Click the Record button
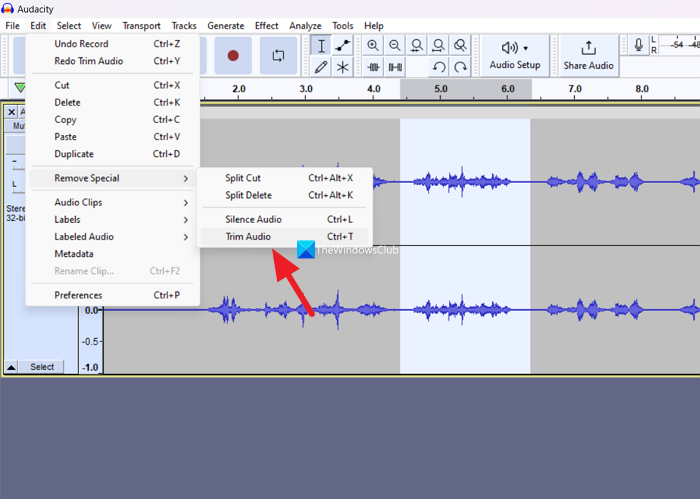 coord(233,56)
